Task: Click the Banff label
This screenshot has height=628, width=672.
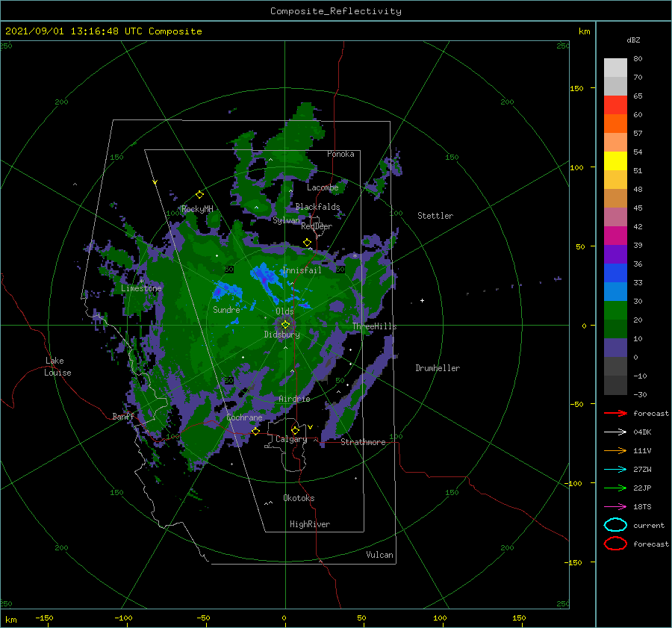Action: pos(123,416)
